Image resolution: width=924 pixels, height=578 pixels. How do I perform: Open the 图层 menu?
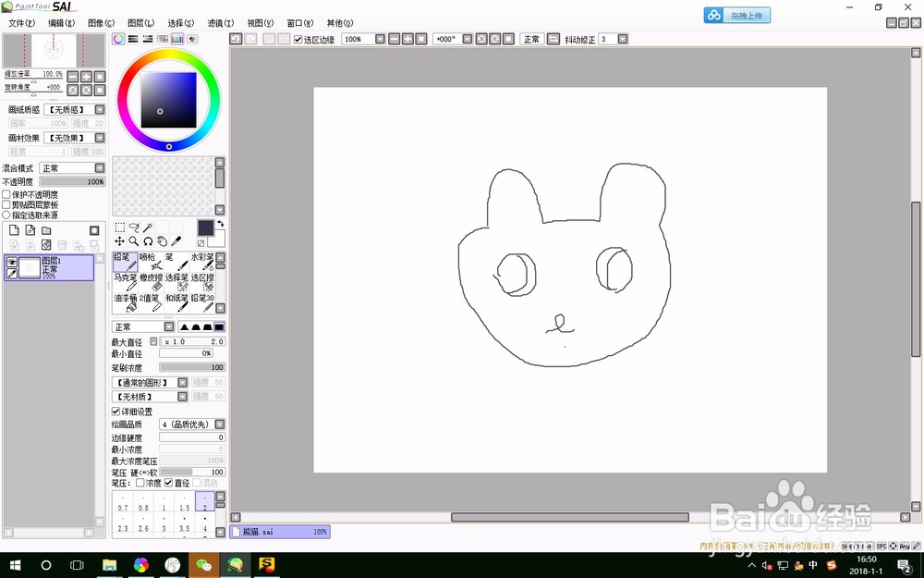click(x=140, y=23)
